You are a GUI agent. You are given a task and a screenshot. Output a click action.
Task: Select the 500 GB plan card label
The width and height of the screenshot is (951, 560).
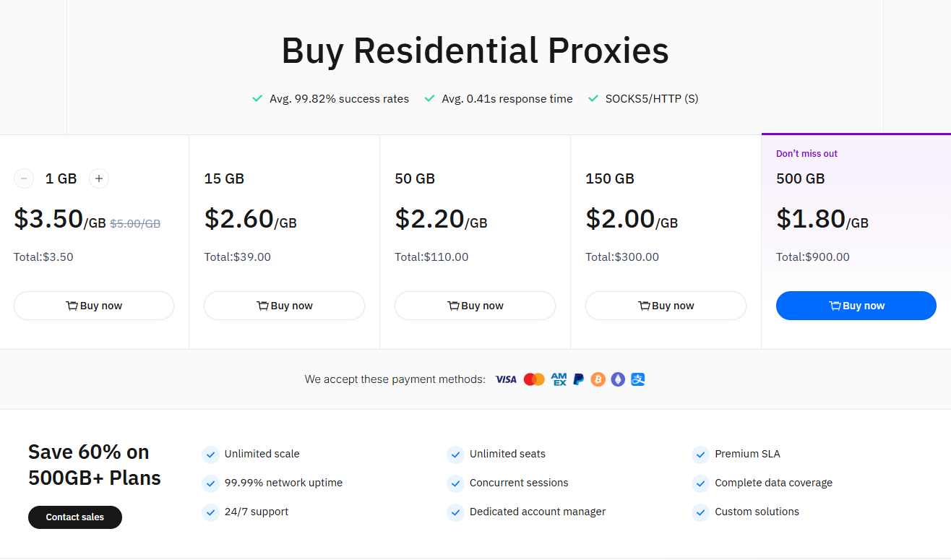coord(800,178)
